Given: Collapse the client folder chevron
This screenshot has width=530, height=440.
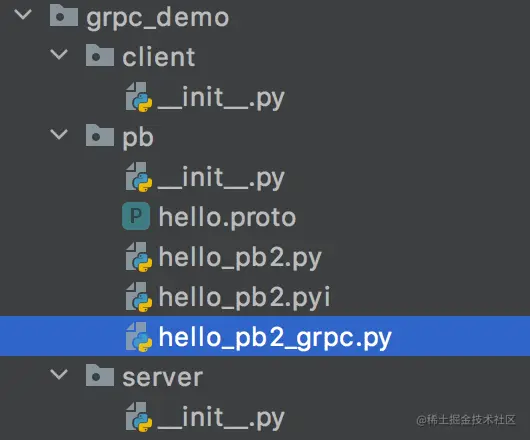Looking at the screenshot, I should click(x=59, y=54).
